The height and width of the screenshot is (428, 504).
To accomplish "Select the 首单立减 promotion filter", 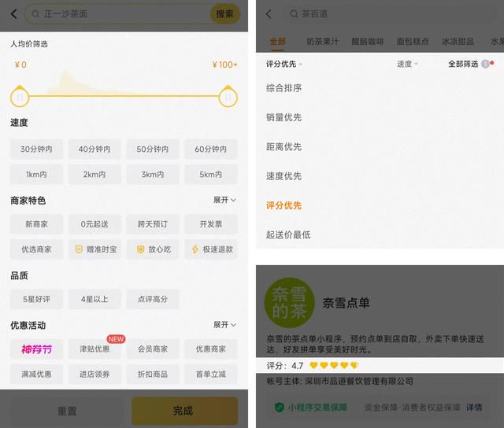I will pos(211,374).
